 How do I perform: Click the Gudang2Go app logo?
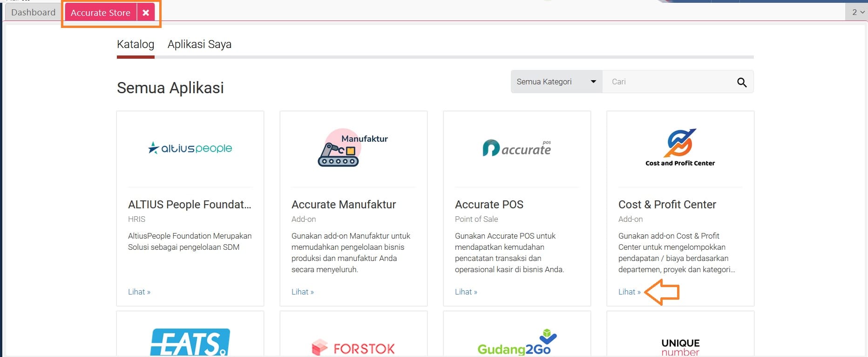517,343
